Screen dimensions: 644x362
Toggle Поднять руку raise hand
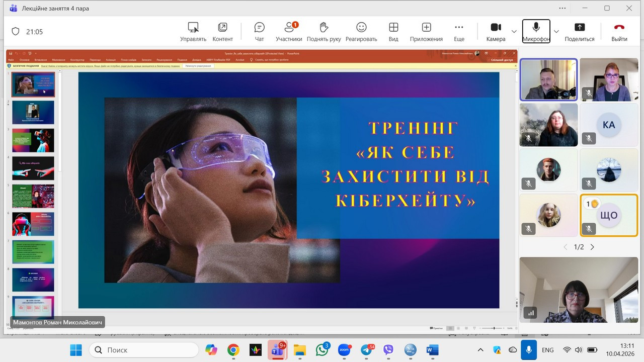click(325, 30)
